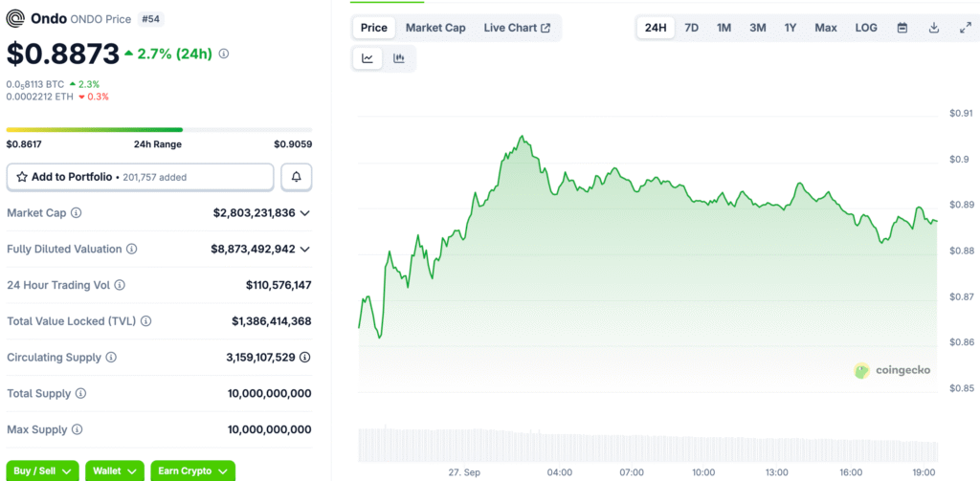Expand chart to fullscreen icon
Image resolution: width=980 pixels, height=481 pixels.
tap(965, 28)
